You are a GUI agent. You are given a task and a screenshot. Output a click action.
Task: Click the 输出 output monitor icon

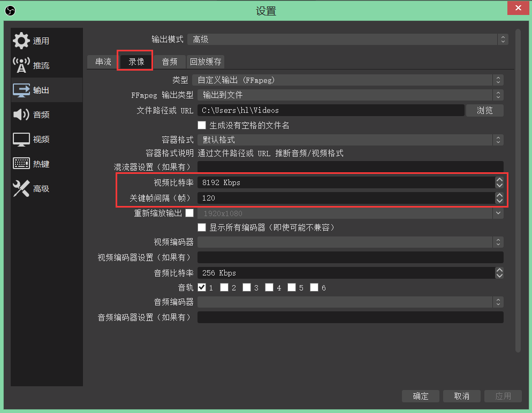pyautogui.click(x=21, y=90)
